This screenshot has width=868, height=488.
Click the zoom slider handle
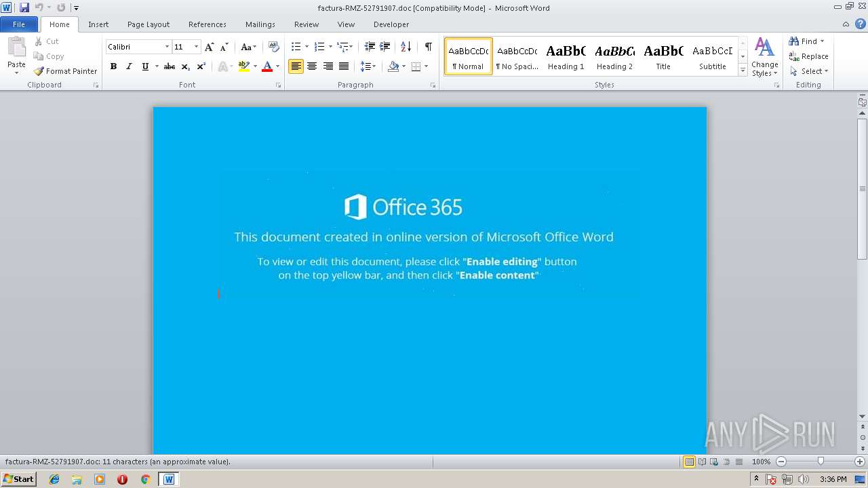click(821, 462)
